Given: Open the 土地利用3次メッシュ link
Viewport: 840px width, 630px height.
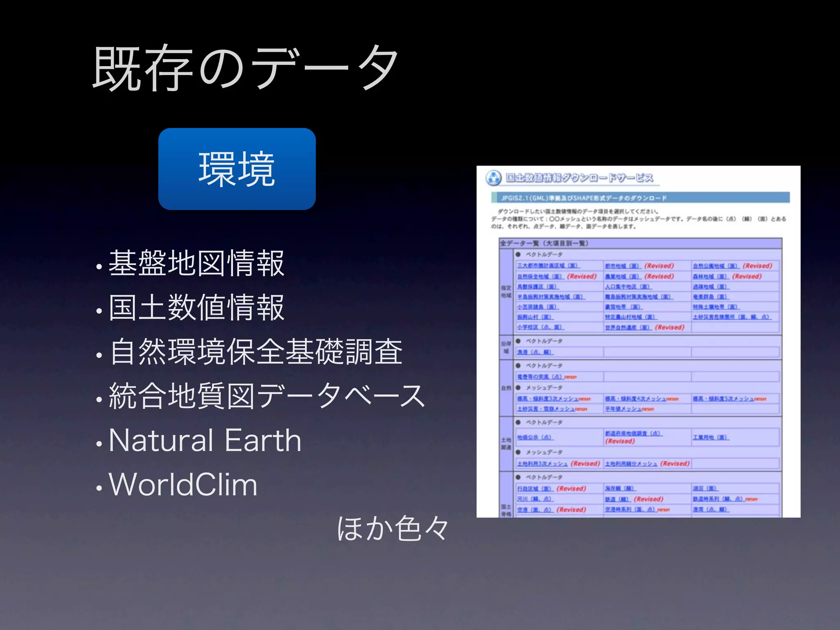Looking at the screenshot, I should [542, 463].
